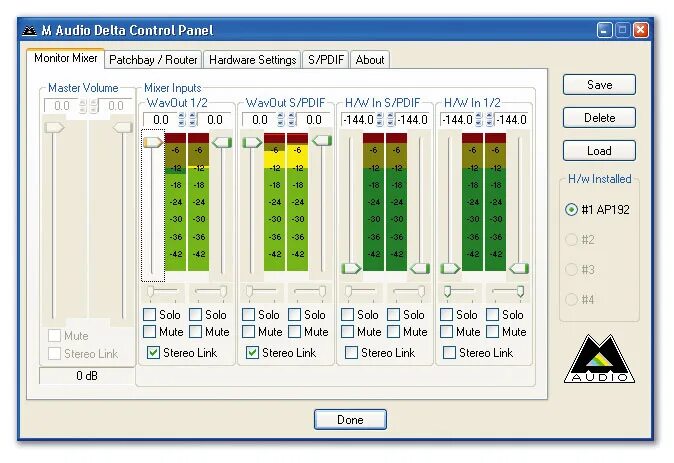674x463 pixels.
Task: Check Stereo Link for H/W In 1/2
Action: (x=450, y=353)
